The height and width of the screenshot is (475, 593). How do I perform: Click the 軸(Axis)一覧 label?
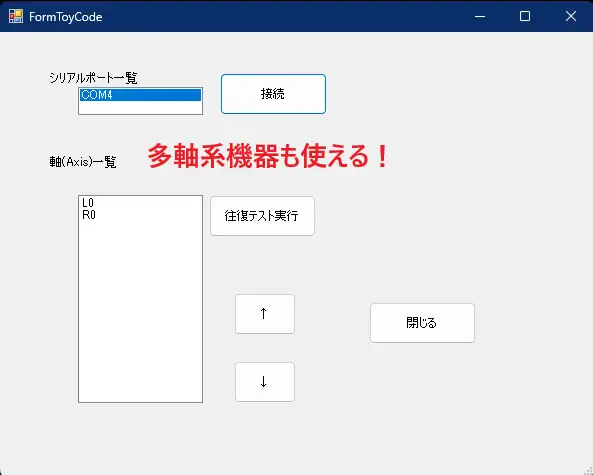(82, 162)
